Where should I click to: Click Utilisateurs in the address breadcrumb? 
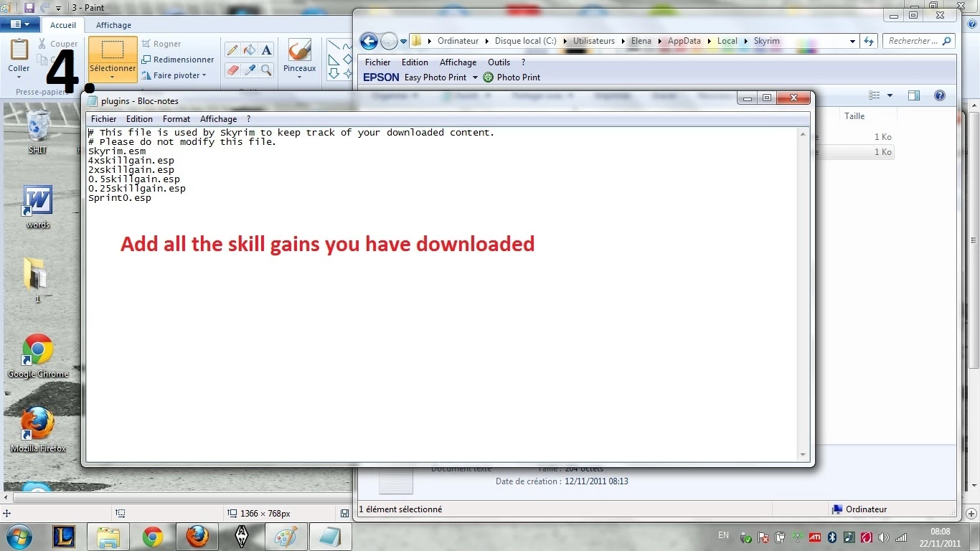[593, 41]
